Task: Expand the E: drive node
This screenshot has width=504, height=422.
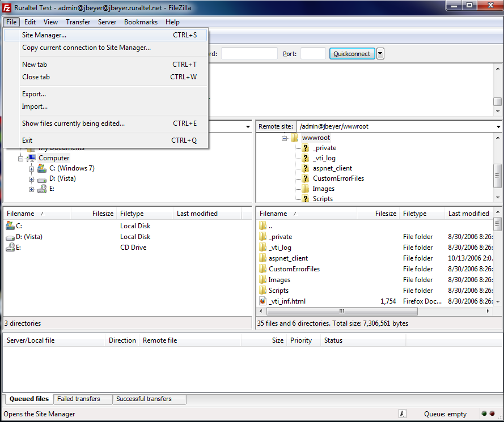Action: [31, 189]
